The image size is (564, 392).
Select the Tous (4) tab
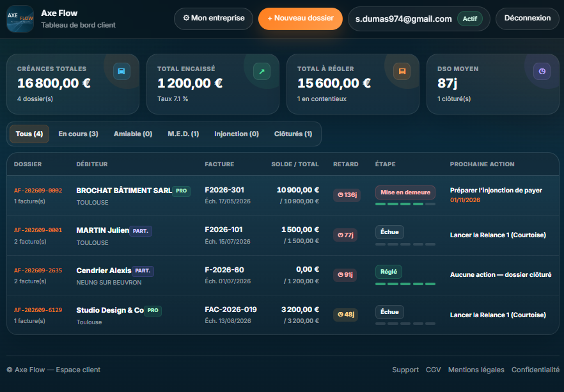pyautogui.click(x=29, y=134)
